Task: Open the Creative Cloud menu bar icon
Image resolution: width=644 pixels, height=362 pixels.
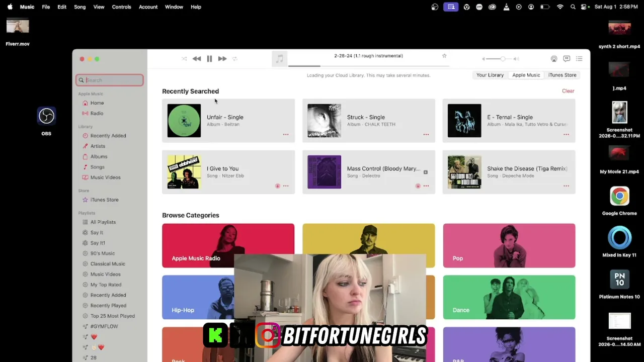Action: pos(492,7)
